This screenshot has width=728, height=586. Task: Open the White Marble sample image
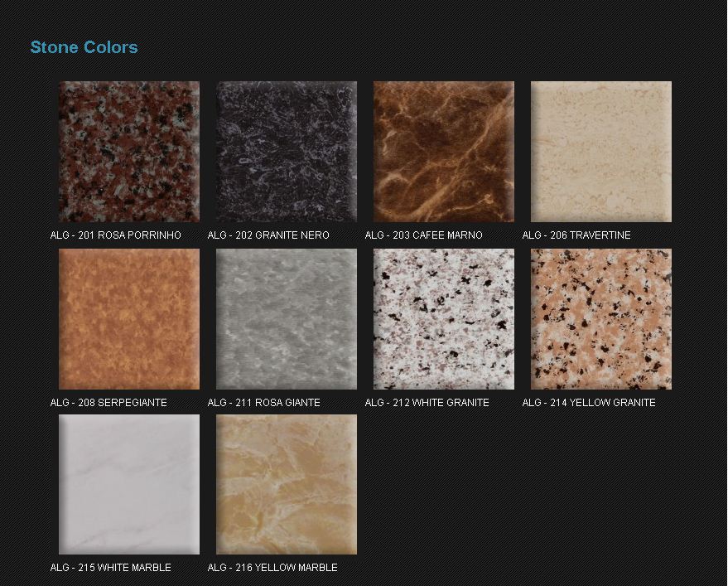(129, 484)
